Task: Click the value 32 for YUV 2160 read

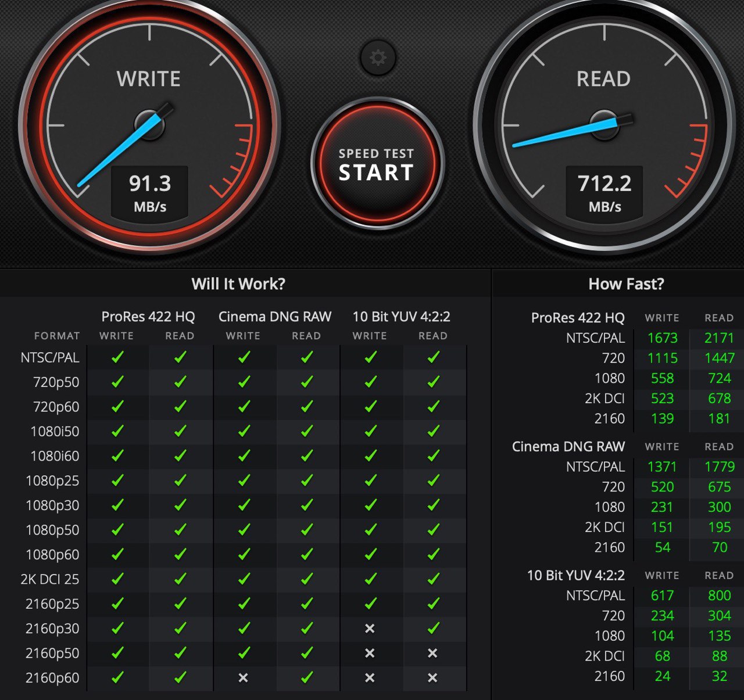Action: [720, 676]
